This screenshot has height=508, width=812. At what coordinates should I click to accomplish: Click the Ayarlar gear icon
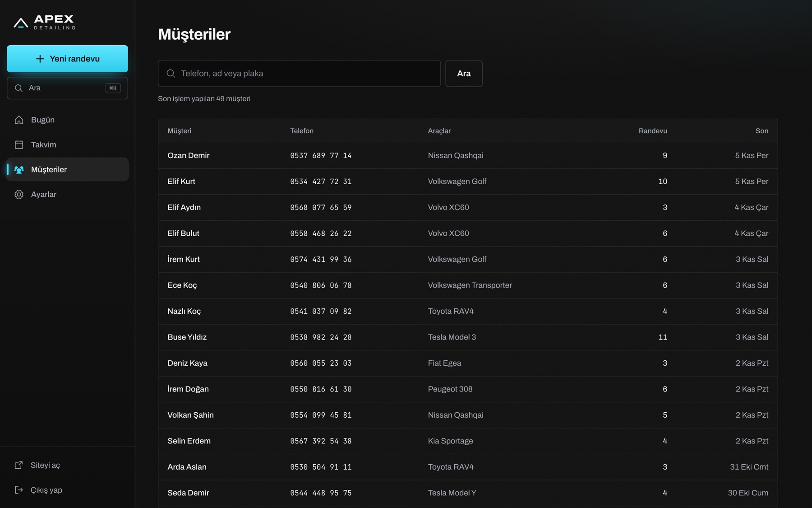[19, 194]
